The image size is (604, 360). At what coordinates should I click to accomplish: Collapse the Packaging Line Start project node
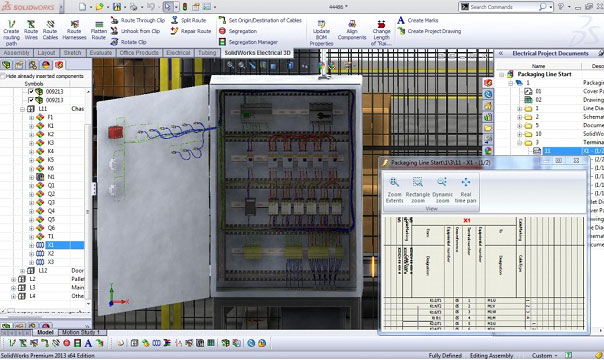(x=502, y=74)
